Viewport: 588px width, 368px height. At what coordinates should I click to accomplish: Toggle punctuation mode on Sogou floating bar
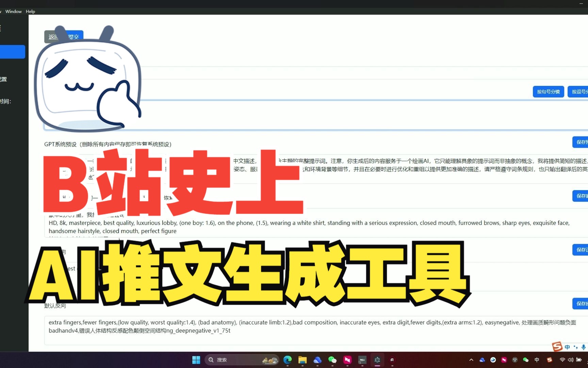tap(575, 347)
